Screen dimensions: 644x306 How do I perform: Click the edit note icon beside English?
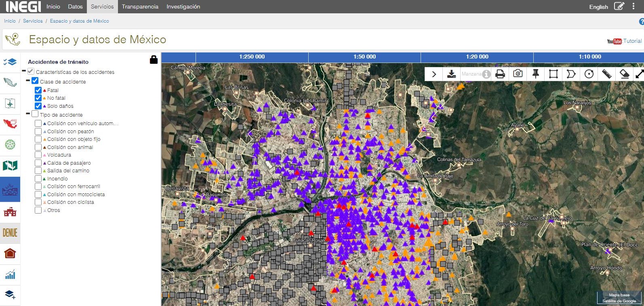coord(619,6)
